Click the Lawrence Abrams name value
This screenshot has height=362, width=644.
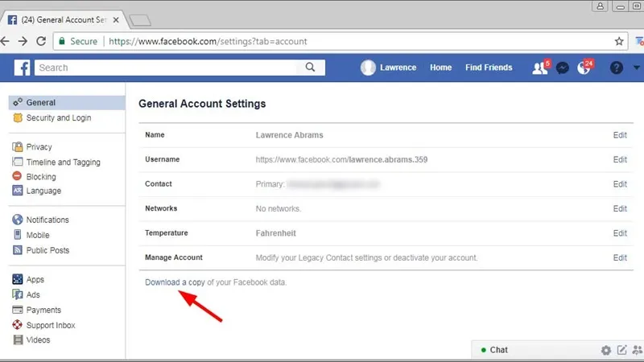pos(289,135)
